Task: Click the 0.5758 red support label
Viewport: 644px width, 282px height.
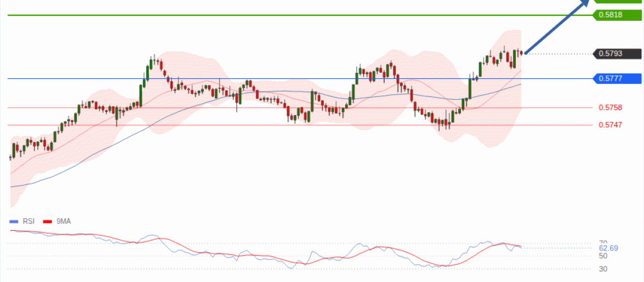Action: click(x=610, y=108)
